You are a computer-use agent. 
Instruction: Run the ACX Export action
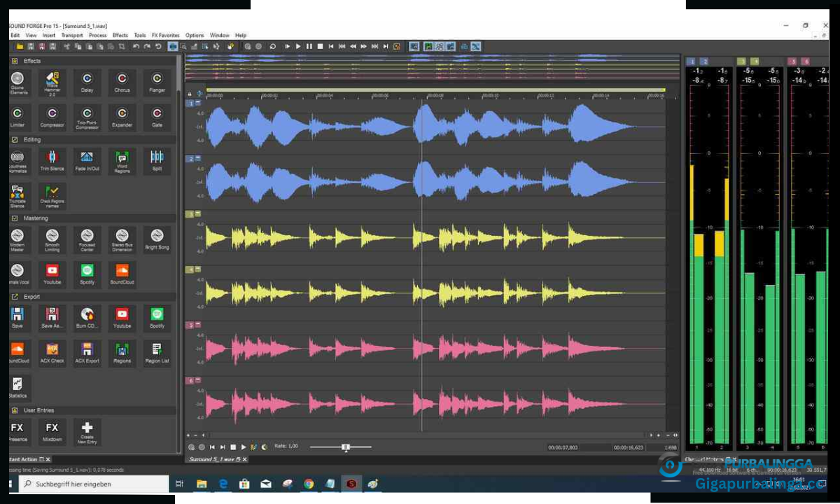[x=87, y=353]
